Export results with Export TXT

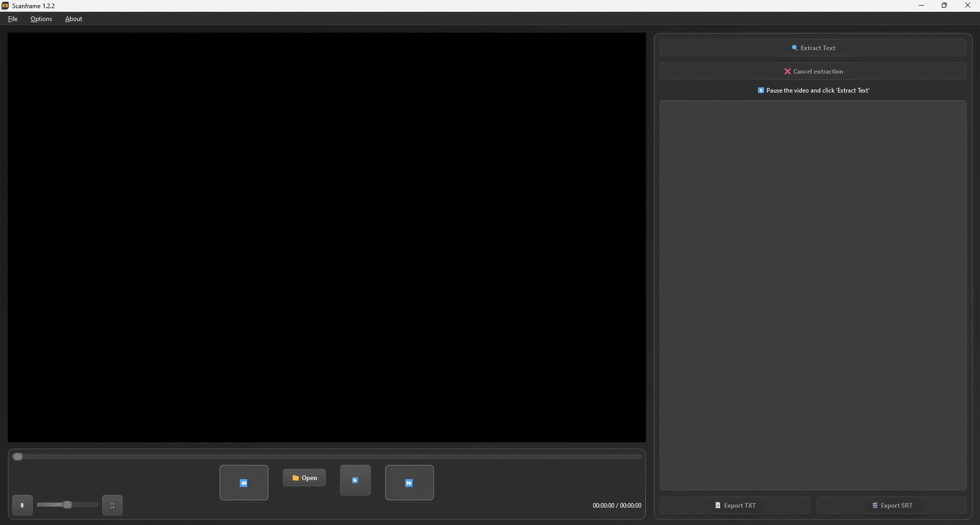[735, 505]
